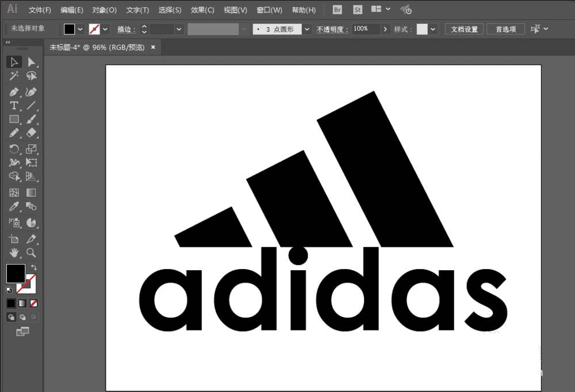The height and width of the screenshot is (392, 575).
Task: Choose the Rotate tool
Action: pos(14,149)
